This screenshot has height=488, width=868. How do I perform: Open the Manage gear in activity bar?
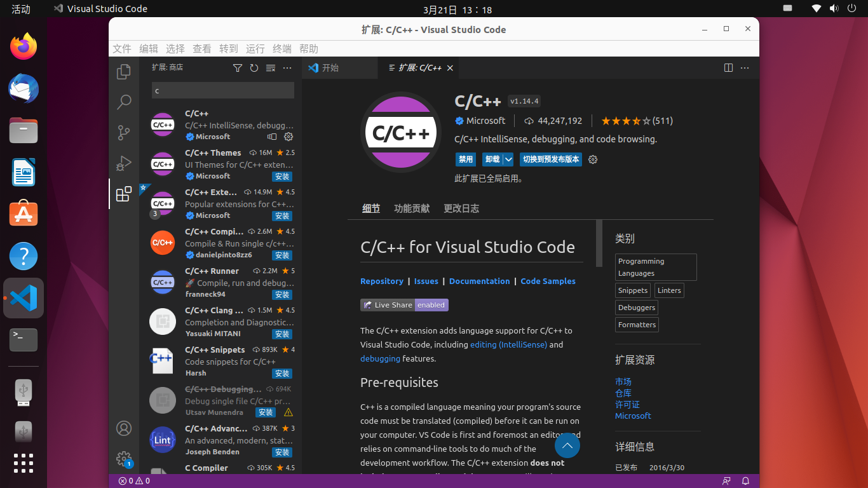click(124, 458)
